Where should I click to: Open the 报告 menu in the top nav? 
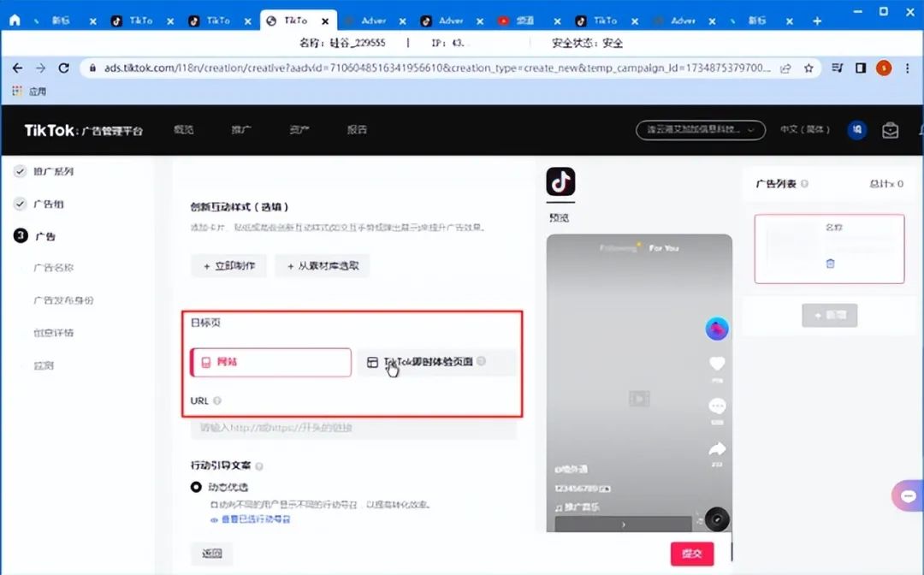click(x=357, y=129)
